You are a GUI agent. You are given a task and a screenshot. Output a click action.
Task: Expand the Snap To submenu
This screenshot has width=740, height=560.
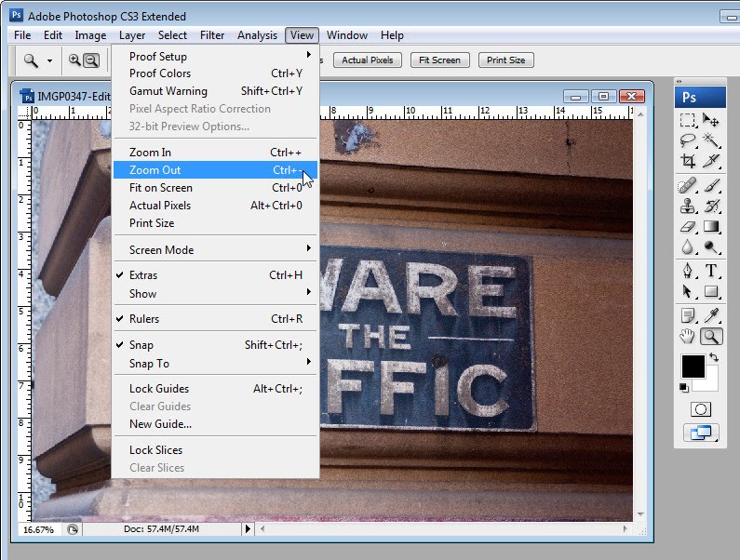[216, 364]
